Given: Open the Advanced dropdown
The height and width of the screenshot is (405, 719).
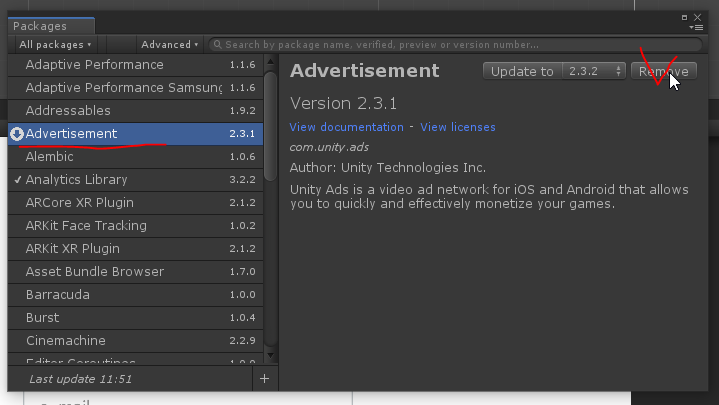Looking at the screenshot, I should pos(169,44).
